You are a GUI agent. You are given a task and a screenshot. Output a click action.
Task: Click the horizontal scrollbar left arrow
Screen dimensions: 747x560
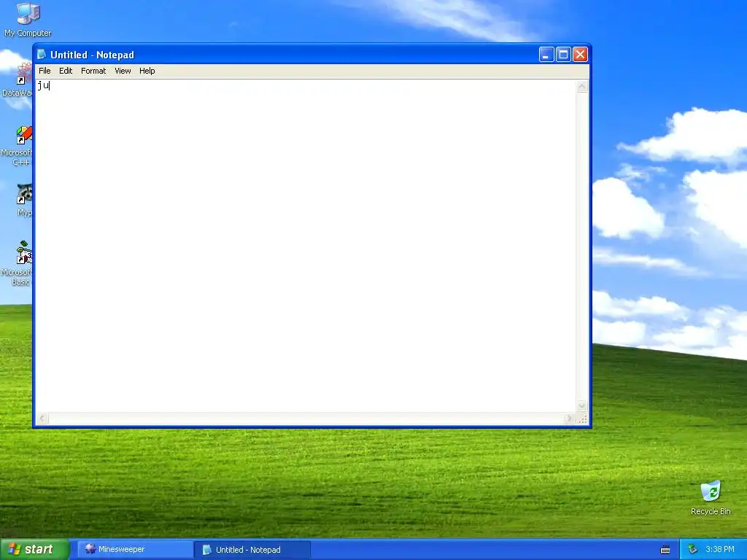[x=42, y=418]
